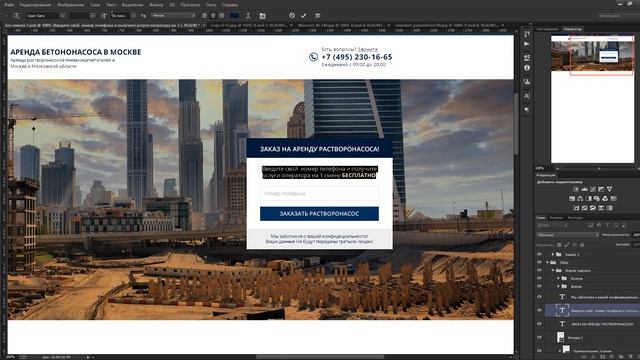
Task: Align text right in options bar
Action: 222,16
